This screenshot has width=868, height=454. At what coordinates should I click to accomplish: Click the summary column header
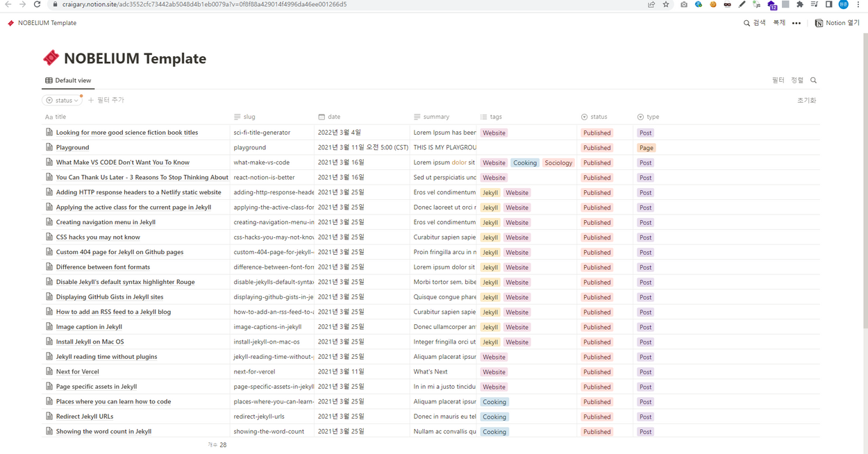click(x=443, y=117)
